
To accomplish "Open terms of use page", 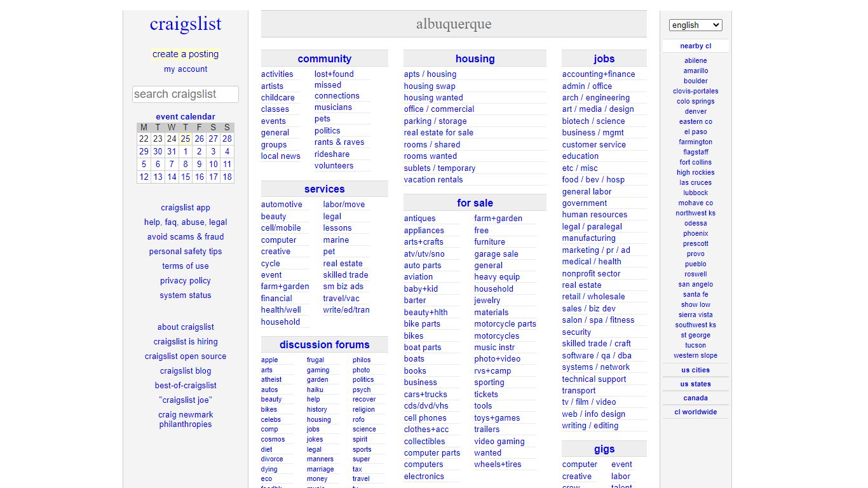I will pos(186,266).
